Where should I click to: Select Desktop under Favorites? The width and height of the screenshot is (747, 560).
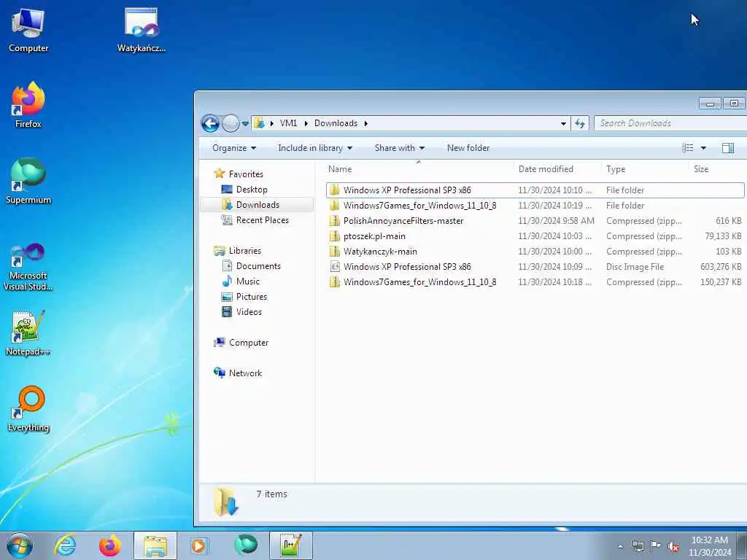[x=252, y=190]
